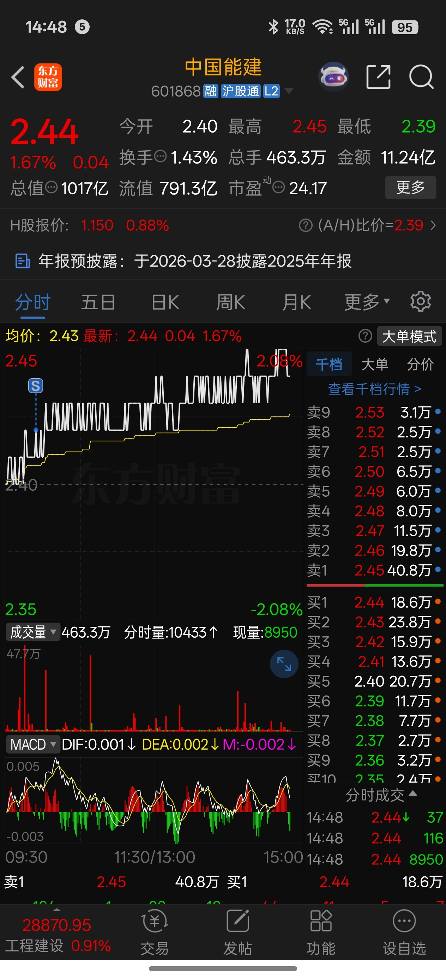This screenshot has width=446, height=980.
Task: Tap bottom 买1 2.44 quote
Action: pos(334,881)
